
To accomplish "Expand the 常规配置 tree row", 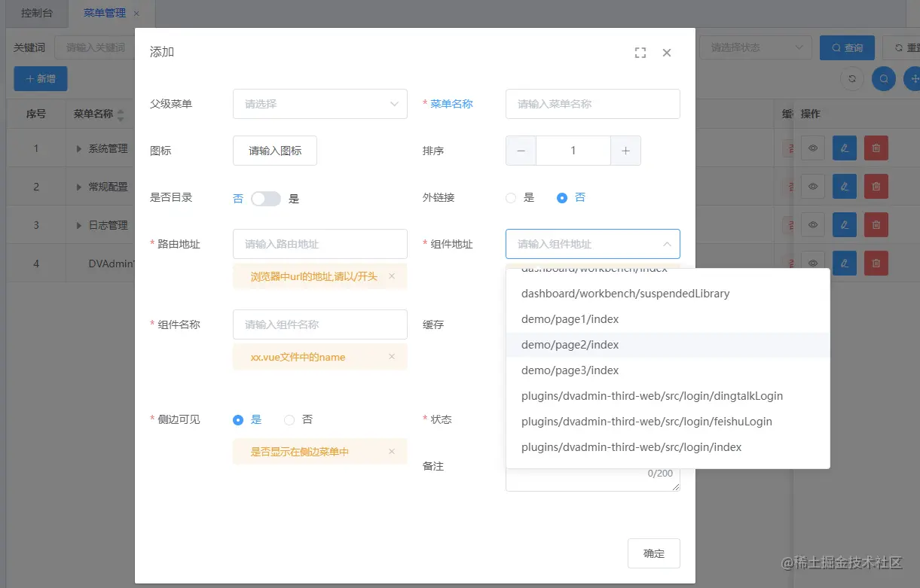I will point(79,187).
